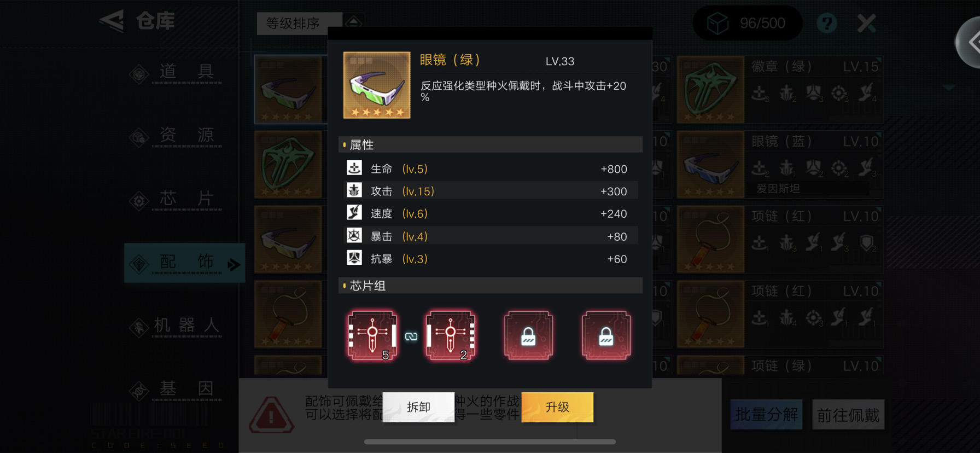
Task: Click the horizontal scrollbar at bottom of popup
Action: (490, 442)
